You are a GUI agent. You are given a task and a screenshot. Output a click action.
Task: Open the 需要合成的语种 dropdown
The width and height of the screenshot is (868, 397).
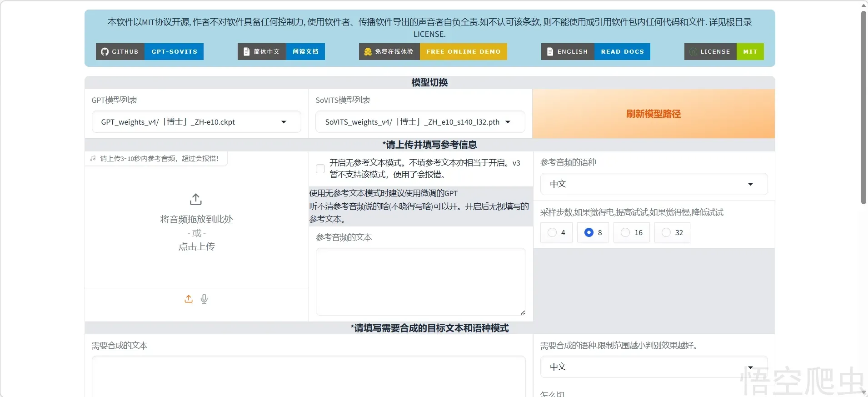pyautogui.click(x=653, y=367)
